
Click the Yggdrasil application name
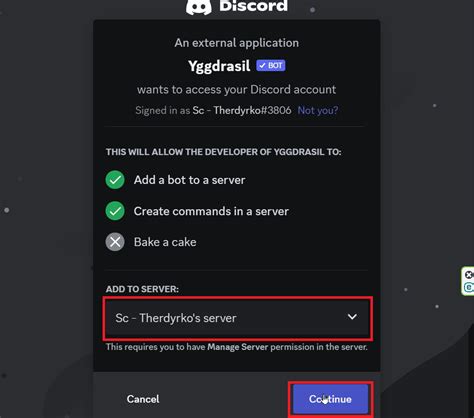tap(219, 66)
